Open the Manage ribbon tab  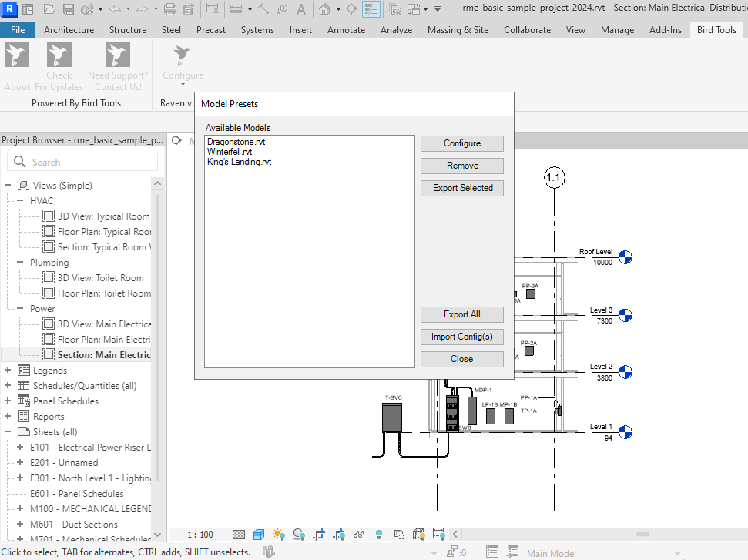(617, 30)
